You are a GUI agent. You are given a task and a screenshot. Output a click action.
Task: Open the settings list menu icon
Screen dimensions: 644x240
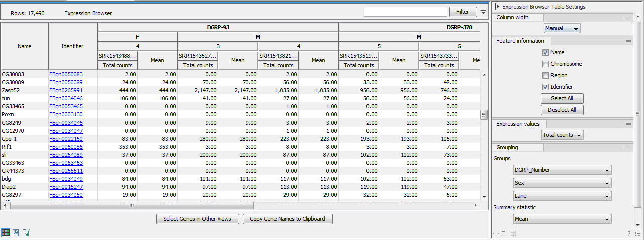coord(637,234)
